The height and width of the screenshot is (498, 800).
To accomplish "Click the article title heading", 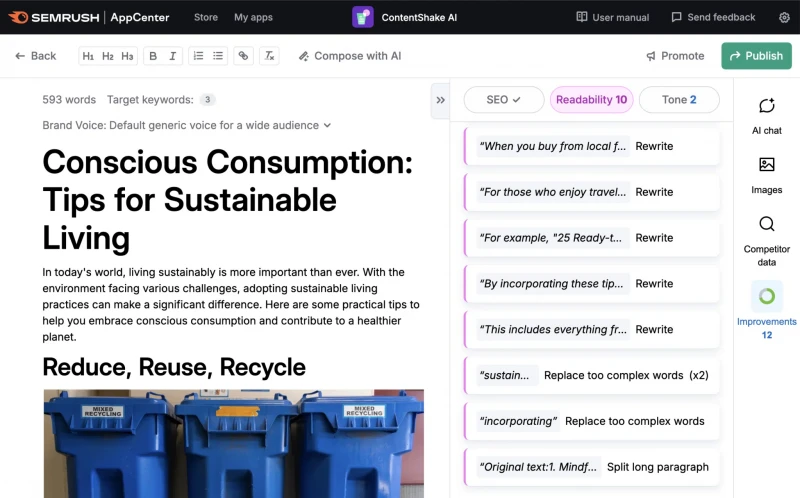I will [228, 200].
